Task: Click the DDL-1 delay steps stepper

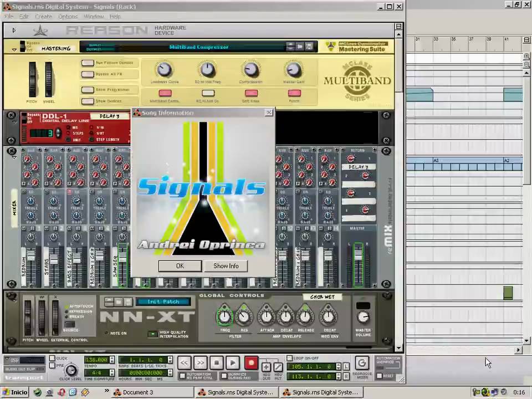Action: tap(58, 133)
